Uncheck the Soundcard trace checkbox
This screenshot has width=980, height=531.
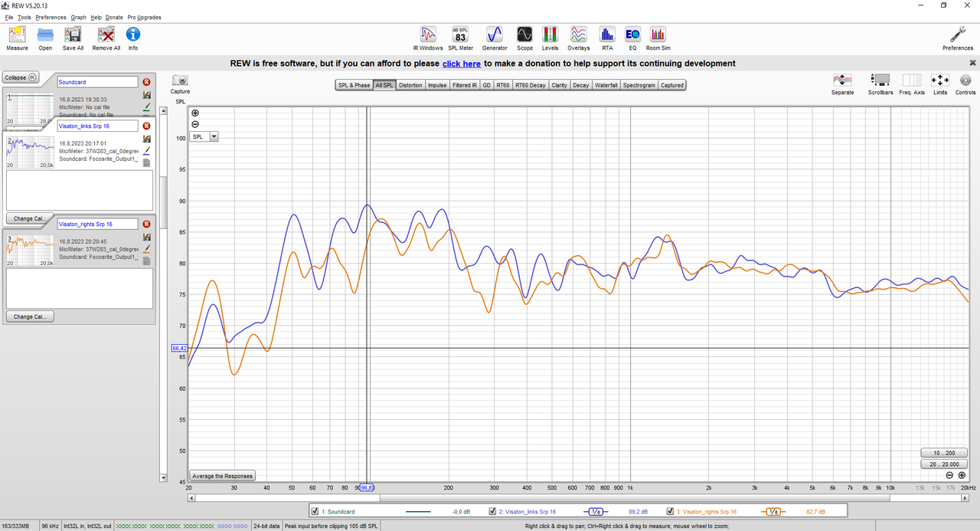[x=315, y=511]
